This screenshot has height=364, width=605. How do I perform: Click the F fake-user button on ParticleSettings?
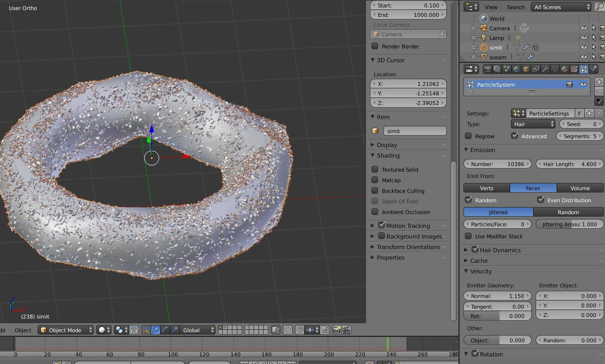580,113
